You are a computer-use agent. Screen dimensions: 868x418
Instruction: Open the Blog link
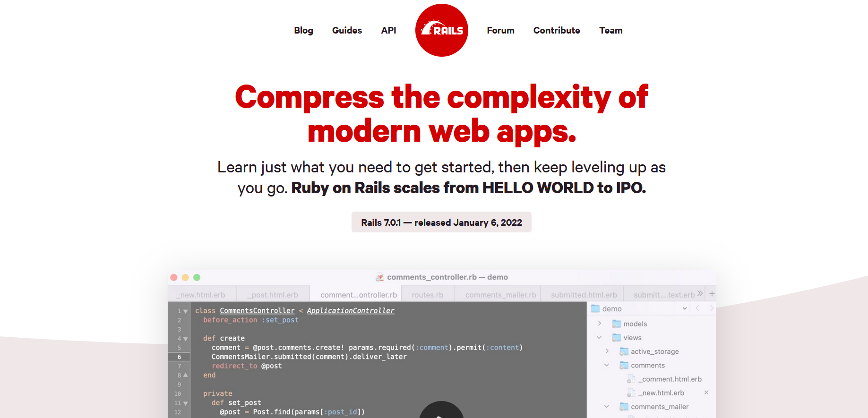pos(303,30)
